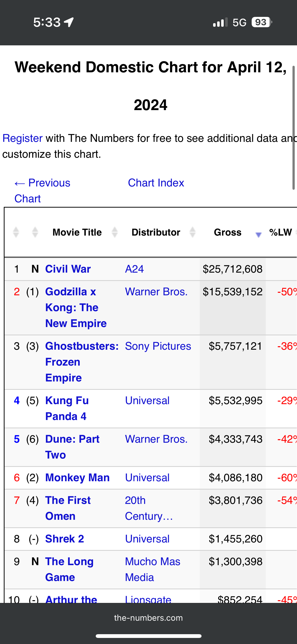Tap the the-numbers.com address bar
The image size is (297, 644).
(x=148, y=618)
